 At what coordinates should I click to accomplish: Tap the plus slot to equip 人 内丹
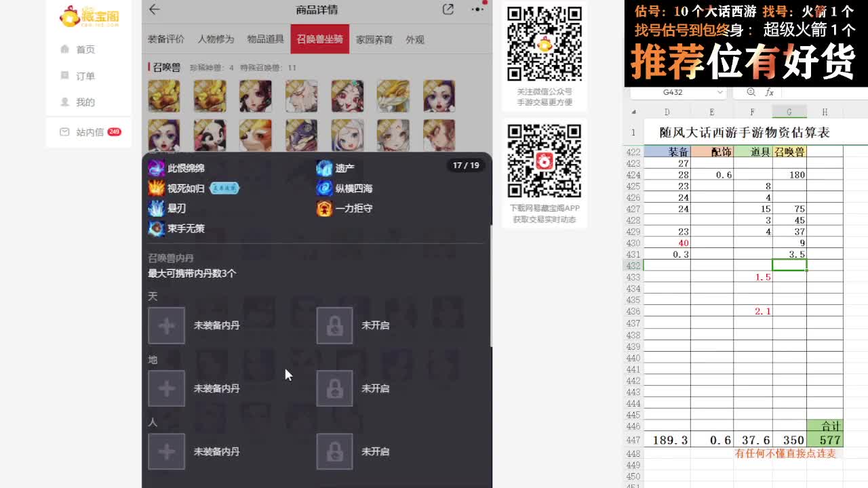166,451
